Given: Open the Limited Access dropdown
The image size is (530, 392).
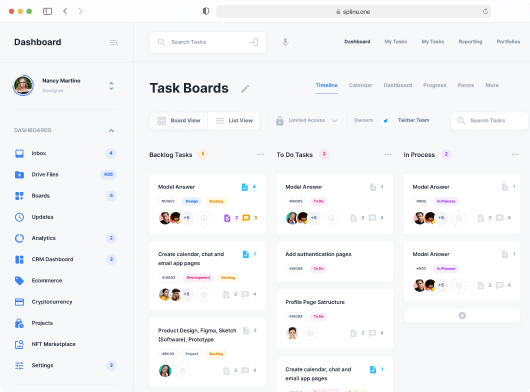Looking at the screenshot, I should pyautogui.click(x=306, y=121).
